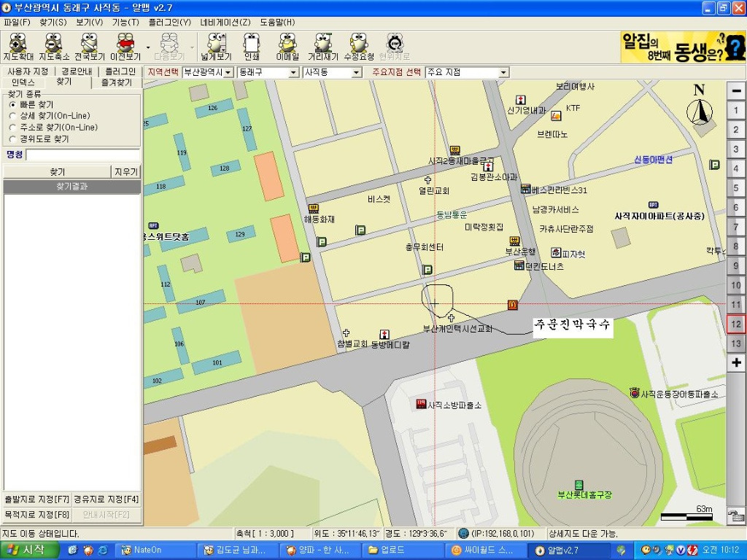Click the 지우기 clear button
Image resolution: width=747 pixels, height=560 pixels.
[x=125, y=171]
